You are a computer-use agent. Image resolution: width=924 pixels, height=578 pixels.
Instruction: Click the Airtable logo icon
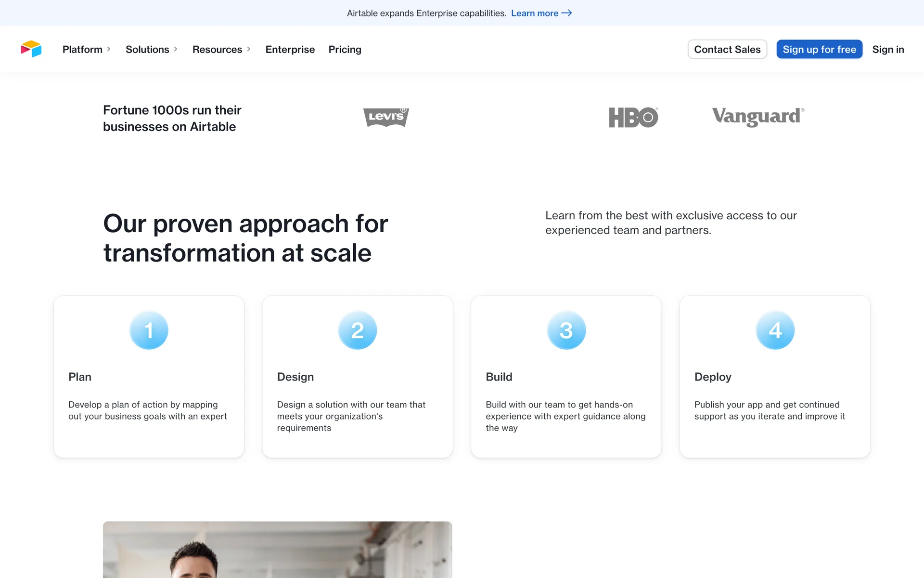(31, 49)
